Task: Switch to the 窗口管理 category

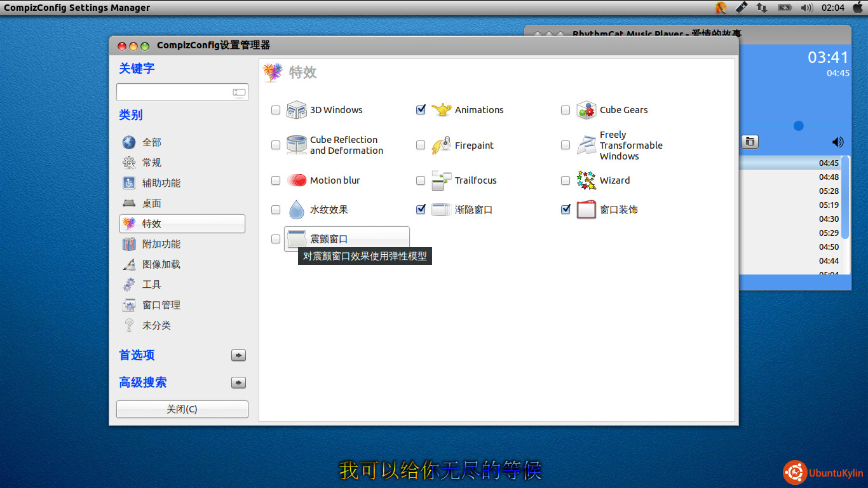Action: click(161, 305)
